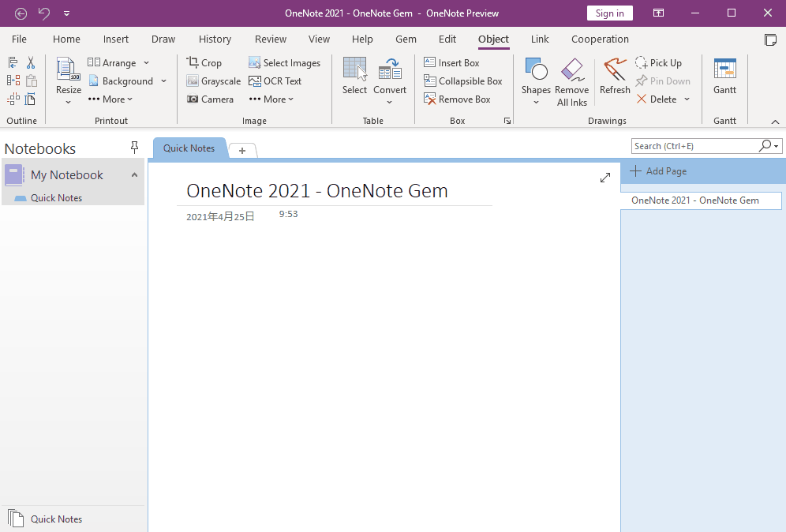The image size is (786, 532).
Task: Create a new section with plus tab
Action: (242, 151)
